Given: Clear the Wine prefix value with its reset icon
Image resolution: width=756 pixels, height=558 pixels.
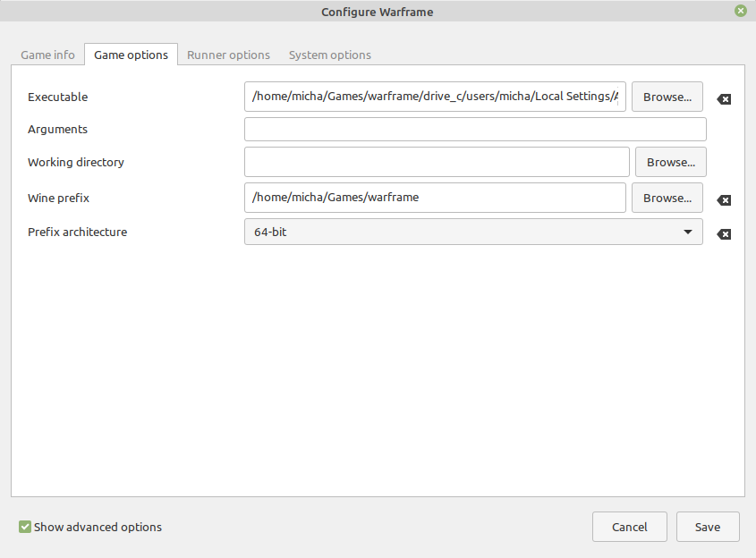Looking at the screenshot, I should tap(724, 200).
